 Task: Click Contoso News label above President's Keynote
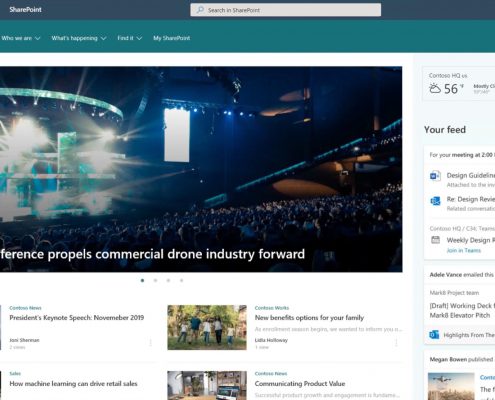click(25, 308)
